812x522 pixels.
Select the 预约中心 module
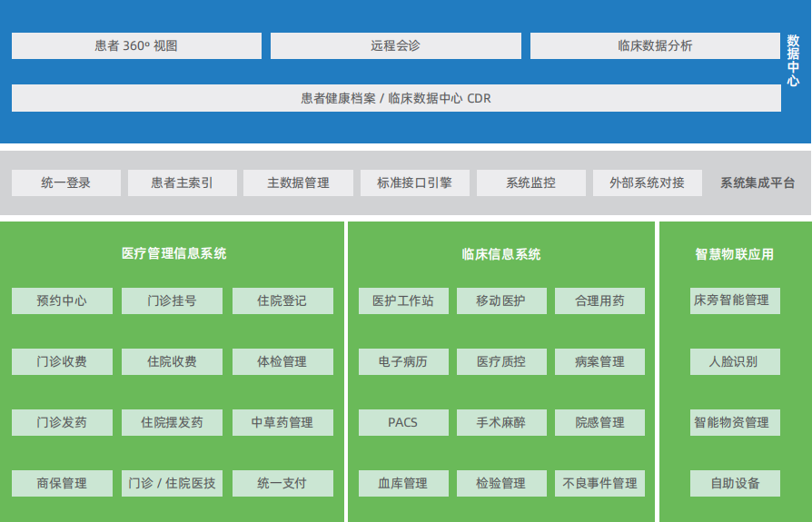(62, 300)
